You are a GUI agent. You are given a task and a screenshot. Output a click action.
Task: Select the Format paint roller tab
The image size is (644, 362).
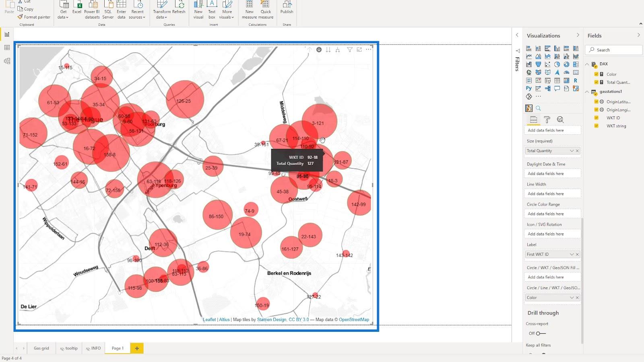(x=547, y=120)
